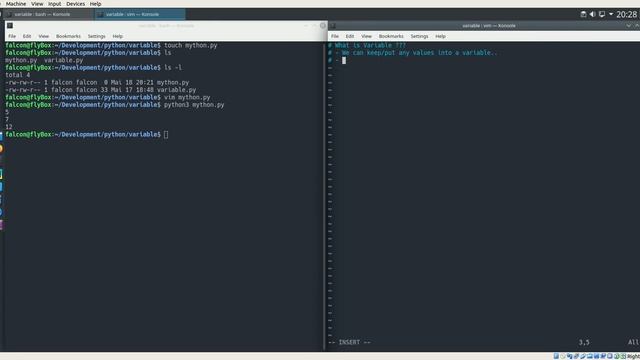This screenshot has width=640, height=360.
Task: Switch to 'variable : bash — Konsole' taskbar entry
Action: 47,14
